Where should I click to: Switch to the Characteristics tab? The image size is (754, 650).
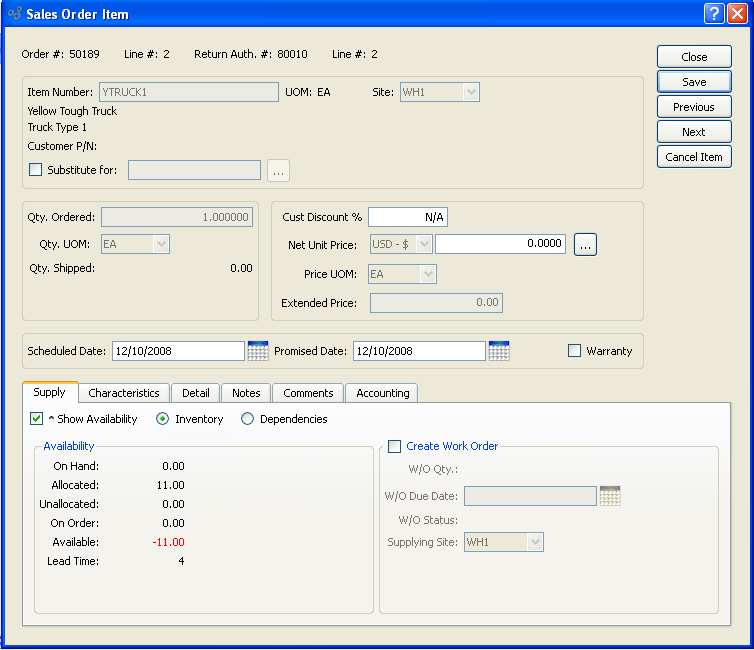coord(123,393)
